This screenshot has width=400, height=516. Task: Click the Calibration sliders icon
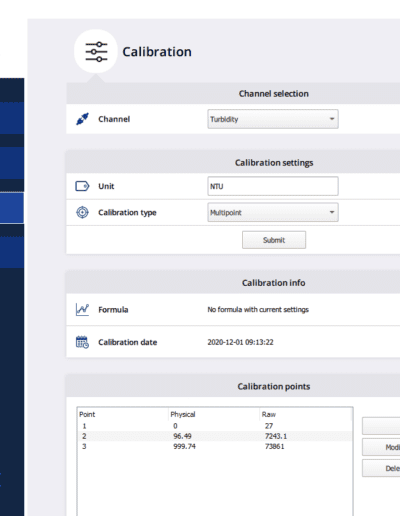(96, 52)
